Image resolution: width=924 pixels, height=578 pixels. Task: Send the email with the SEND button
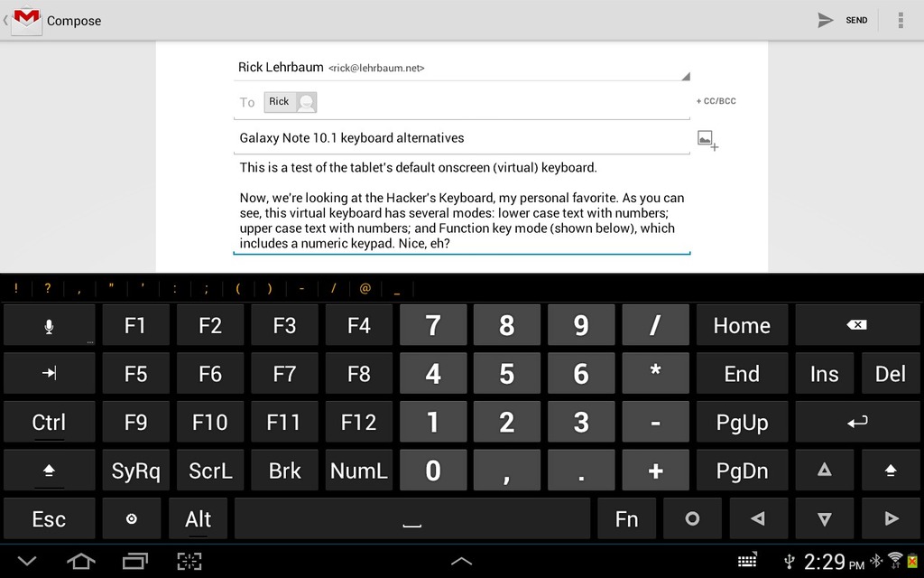(843, 20)
